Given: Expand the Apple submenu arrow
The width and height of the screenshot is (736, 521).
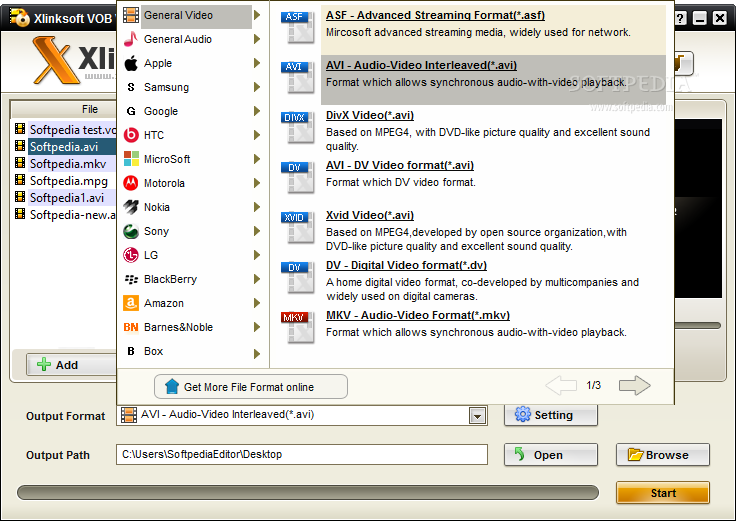Looking at the screenshot, I should click(257, 63).
